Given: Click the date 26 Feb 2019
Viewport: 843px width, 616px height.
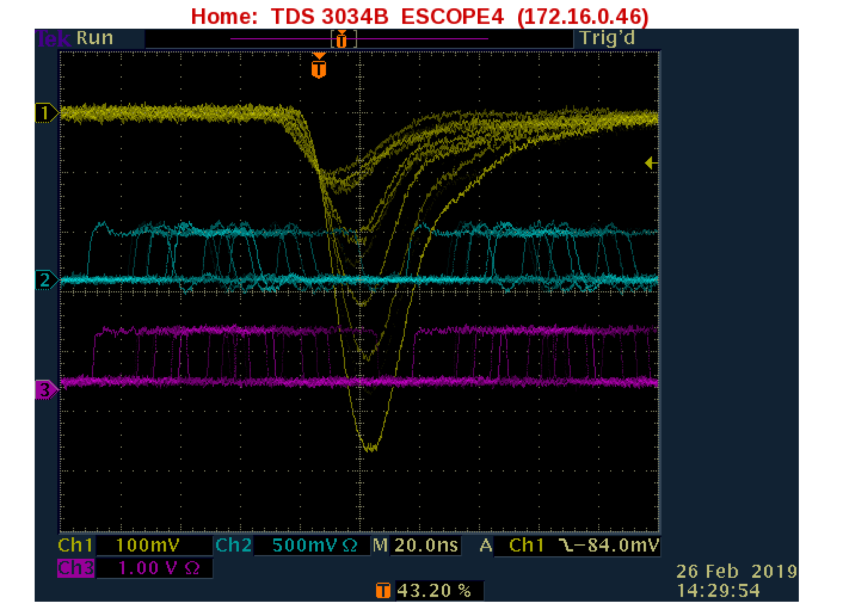Looking at the screenshot, I should pos(737,571).
